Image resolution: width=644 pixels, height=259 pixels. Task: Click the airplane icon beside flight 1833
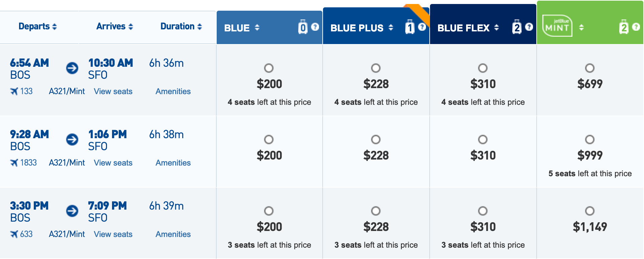pos(14,163)
